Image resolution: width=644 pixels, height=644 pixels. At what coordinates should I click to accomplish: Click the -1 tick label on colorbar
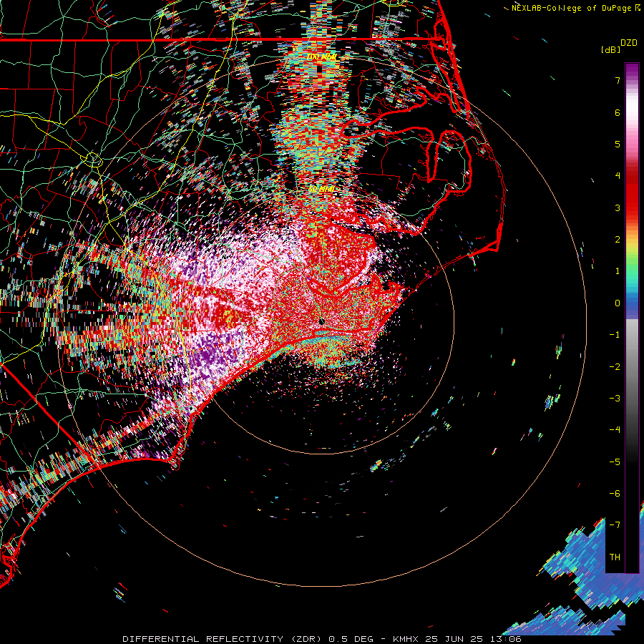[x=615, y=334]
